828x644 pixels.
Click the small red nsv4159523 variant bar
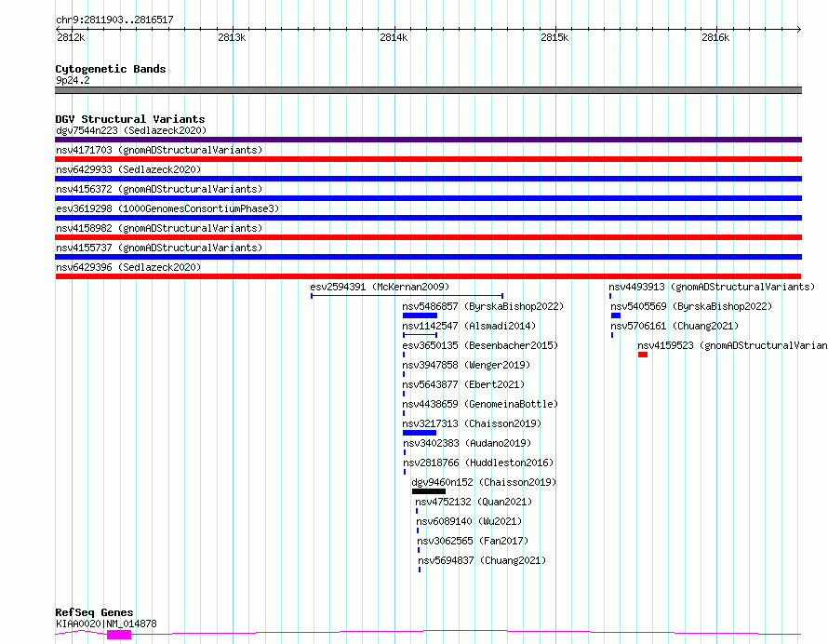643,355
